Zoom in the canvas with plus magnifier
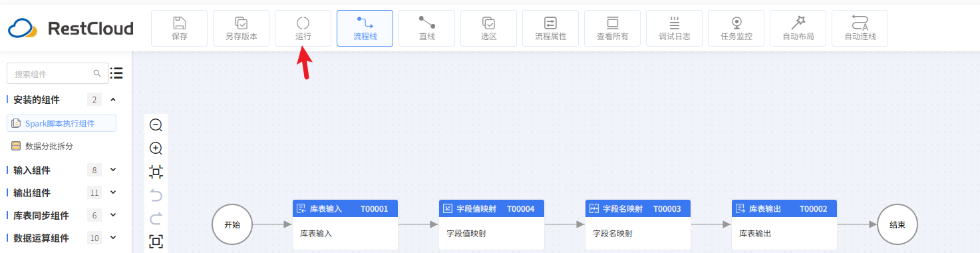Image resolution: width=980 pixels, height=253 pixels. click(x=156, y=148)
